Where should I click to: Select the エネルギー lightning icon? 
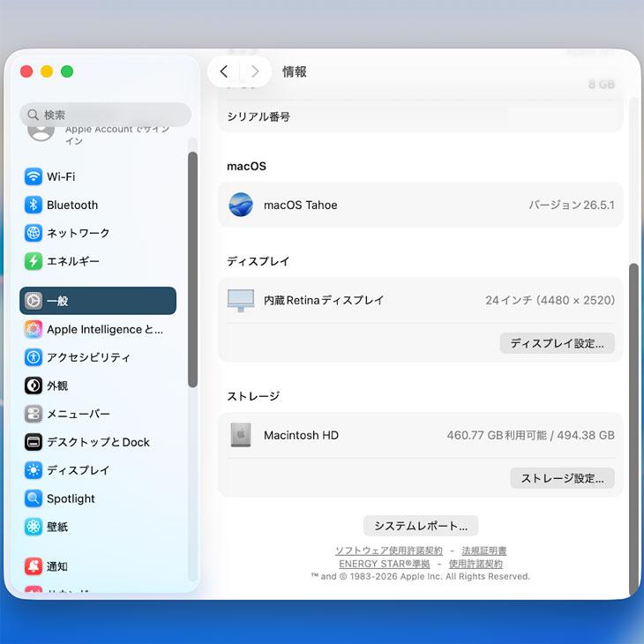point(34,261)
